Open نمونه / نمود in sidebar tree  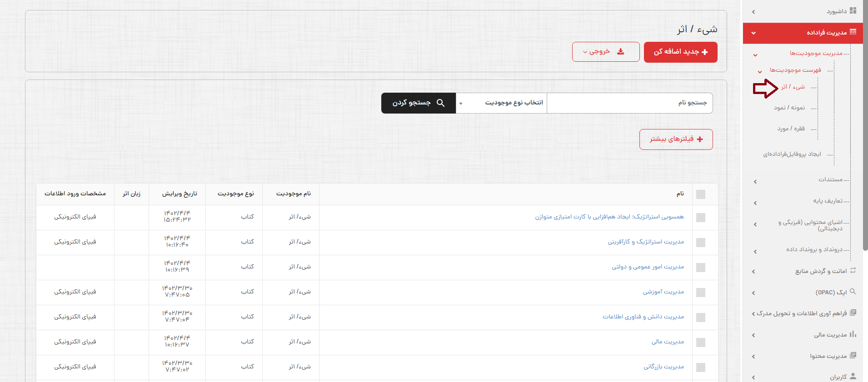pyautogui.click(x=789, y=108)
